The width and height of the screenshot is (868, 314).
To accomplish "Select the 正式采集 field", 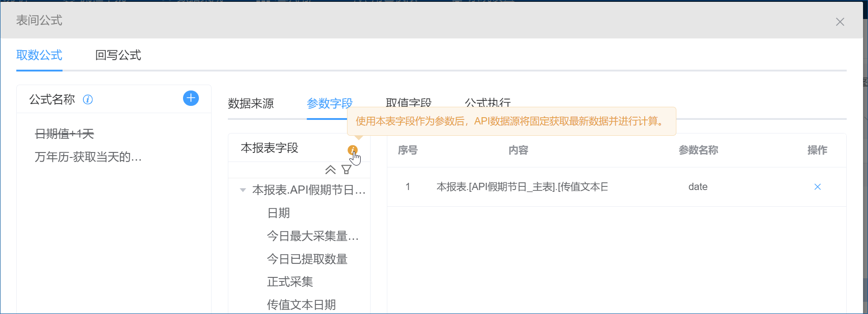I will [290, 282].
